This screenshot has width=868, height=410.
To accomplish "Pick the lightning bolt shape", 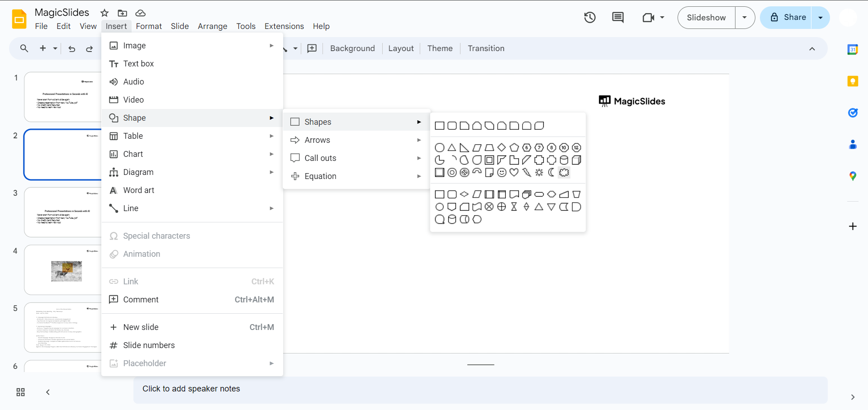I will [x=526, y=173].
